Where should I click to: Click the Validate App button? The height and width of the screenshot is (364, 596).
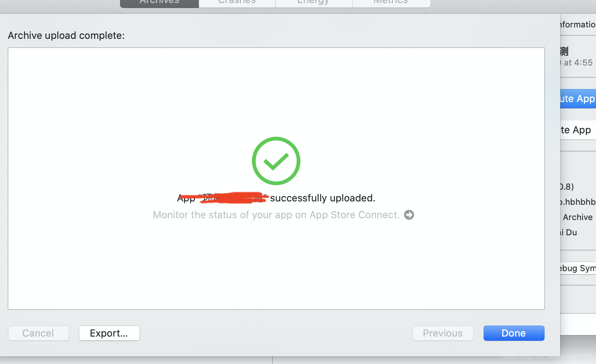(x=578, y=130)
